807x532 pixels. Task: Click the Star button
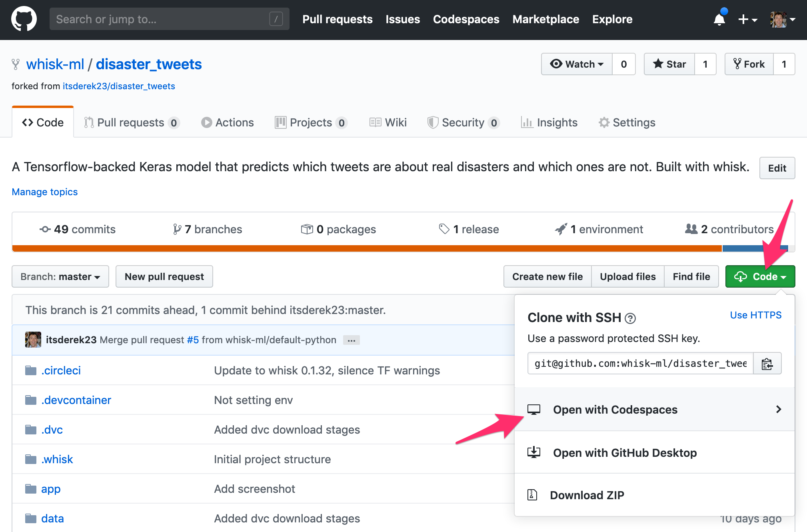(669, 64)
